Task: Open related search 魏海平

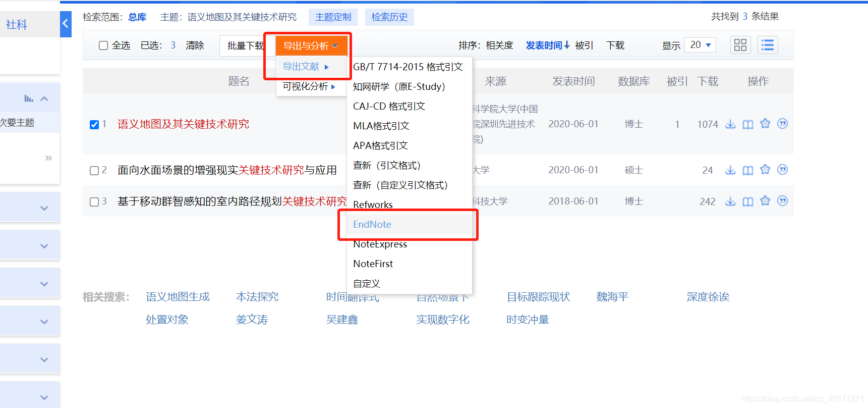Action: point(612,297)
